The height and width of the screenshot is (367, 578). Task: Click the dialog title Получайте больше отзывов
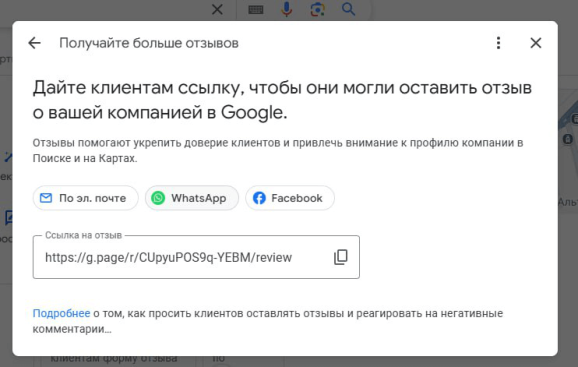point(149,43)
